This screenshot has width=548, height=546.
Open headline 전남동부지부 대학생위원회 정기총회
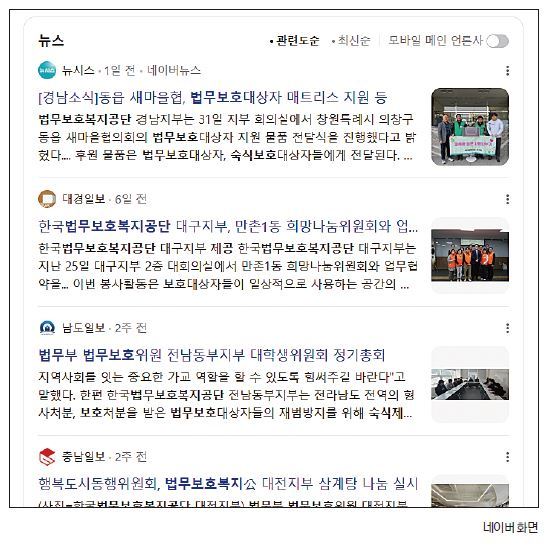click(211, 355)
